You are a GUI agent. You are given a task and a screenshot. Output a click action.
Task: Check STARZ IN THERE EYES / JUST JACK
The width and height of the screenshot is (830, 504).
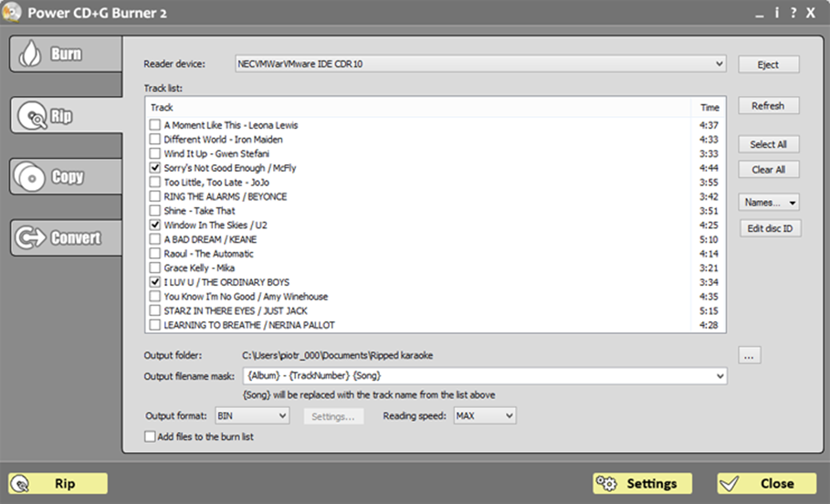154,310
